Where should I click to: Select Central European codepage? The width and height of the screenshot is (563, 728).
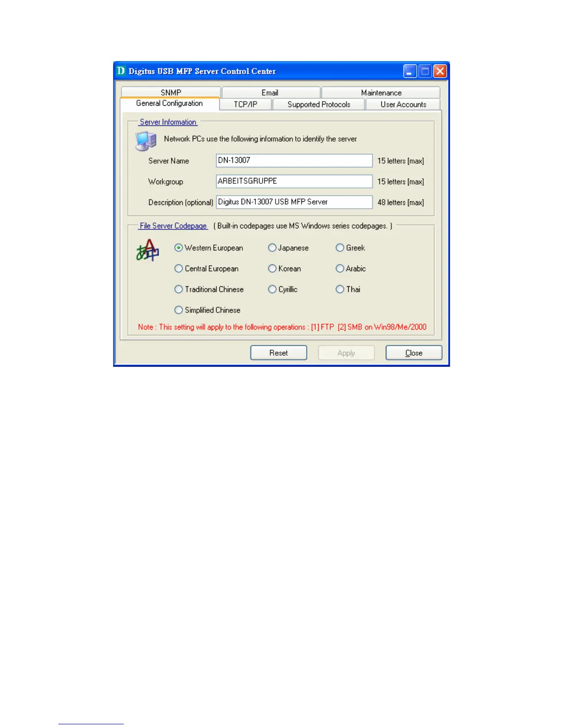click(x=207, y=268)
